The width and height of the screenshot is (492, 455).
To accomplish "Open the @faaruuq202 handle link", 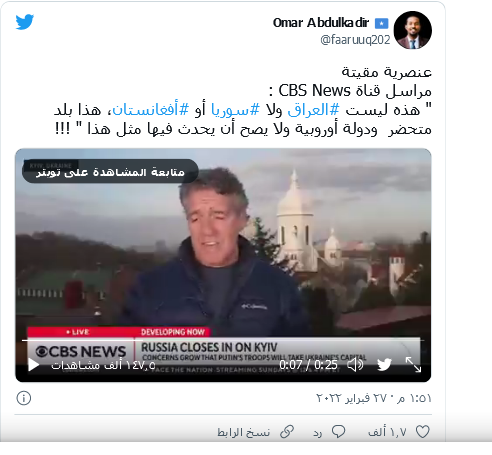I will 355,40.
